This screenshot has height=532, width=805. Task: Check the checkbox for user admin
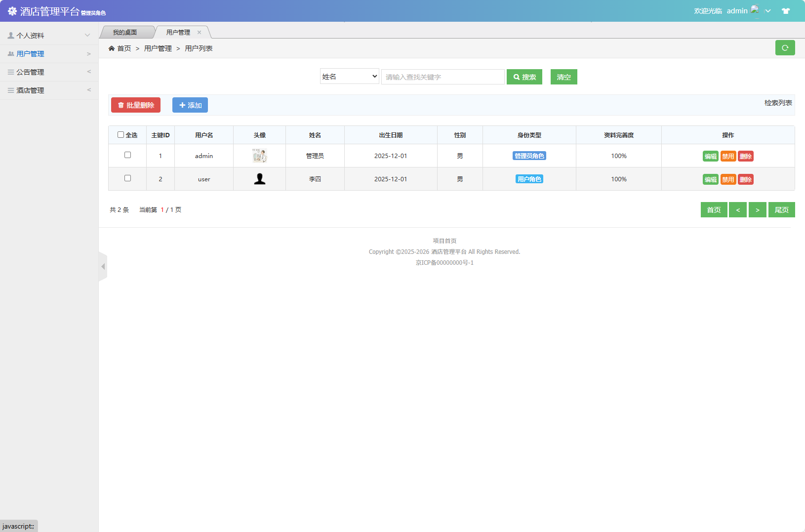pos(127,155)
